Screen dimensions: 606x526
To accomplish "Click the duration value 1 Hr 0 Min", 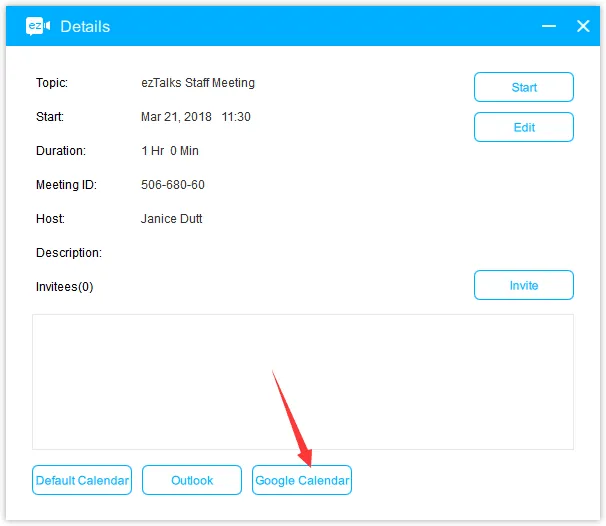I will click(x=170, y=151).
